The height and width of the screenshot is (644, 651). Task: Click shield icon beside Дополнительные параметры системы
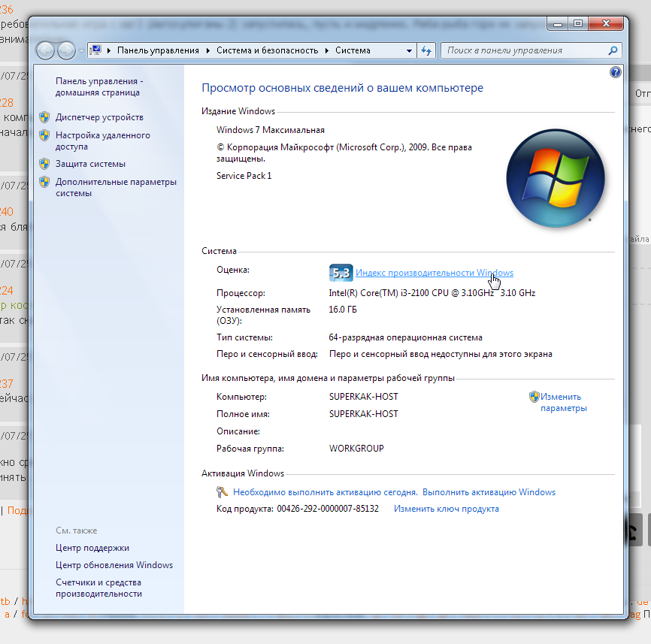[44, 182]
